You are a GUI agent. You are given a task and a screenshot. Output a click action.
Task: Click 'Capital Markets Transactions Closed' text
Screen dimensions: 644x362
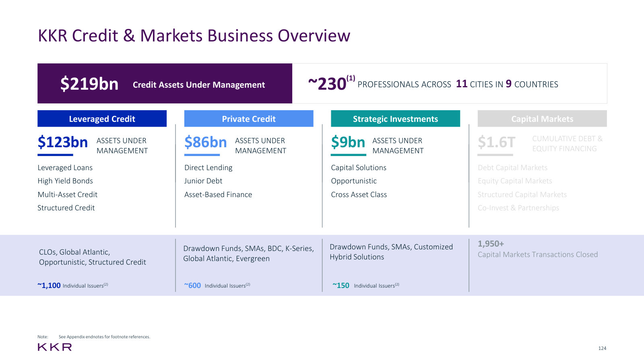(538, 255)
